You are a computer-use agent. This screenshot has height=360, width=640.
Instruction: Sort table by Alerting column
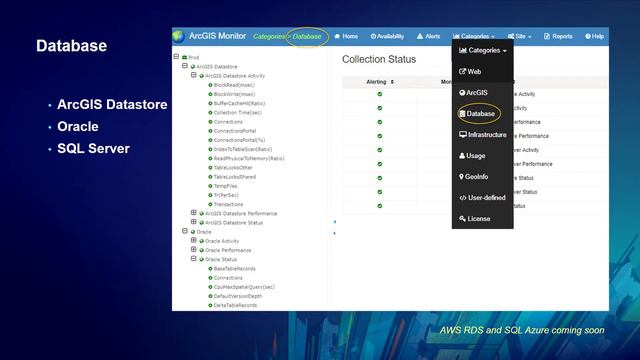380,82
